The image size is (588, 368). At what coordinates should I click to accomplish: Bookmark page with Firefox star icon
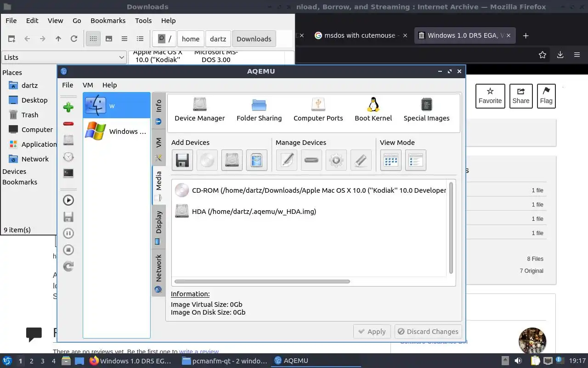543,55
